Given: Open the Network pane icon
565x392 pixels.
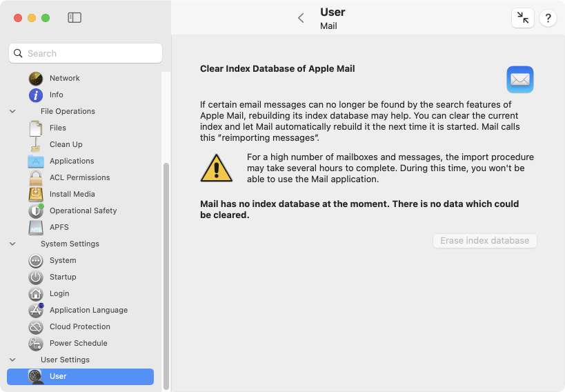Looking at the screenshot, I should (x=36, y=78).
